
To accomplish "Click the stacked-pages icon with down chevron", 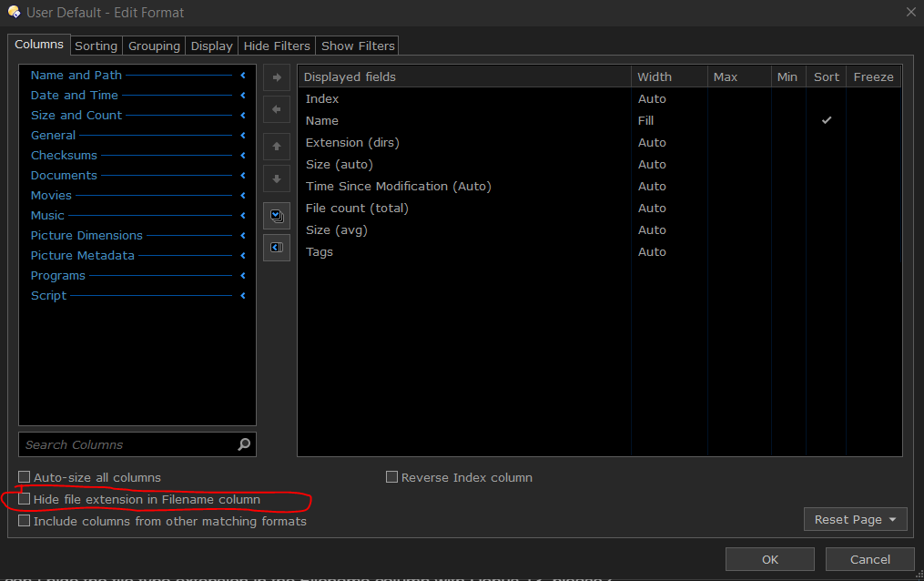I will tap(277, 216).
